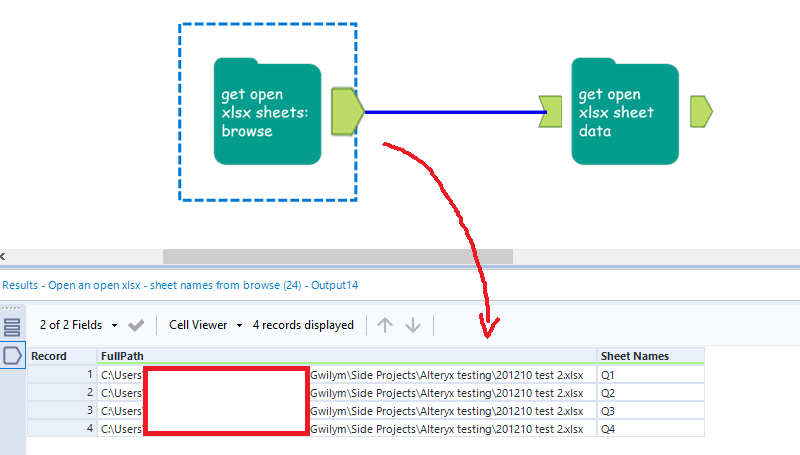The image size is (800, 455).
Task: Click output anchor of the browse sheets macro
Action: point(345,112)
